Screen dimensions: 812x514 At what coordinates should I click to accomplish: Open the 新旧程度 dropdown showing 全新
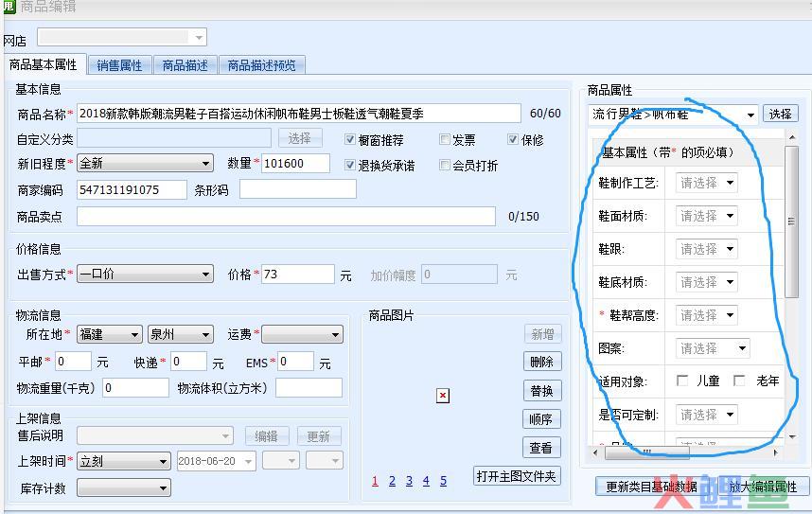click(145, 164)
